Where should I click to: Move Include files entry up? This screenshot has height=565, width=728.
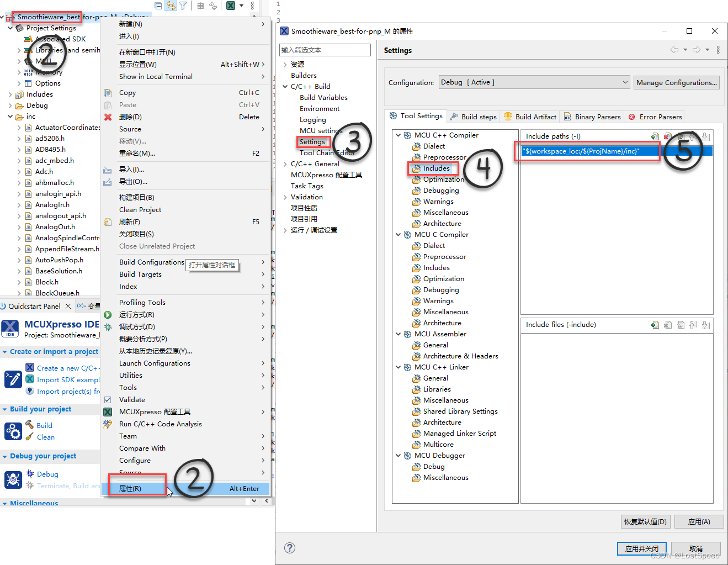[x=693, y=325]
